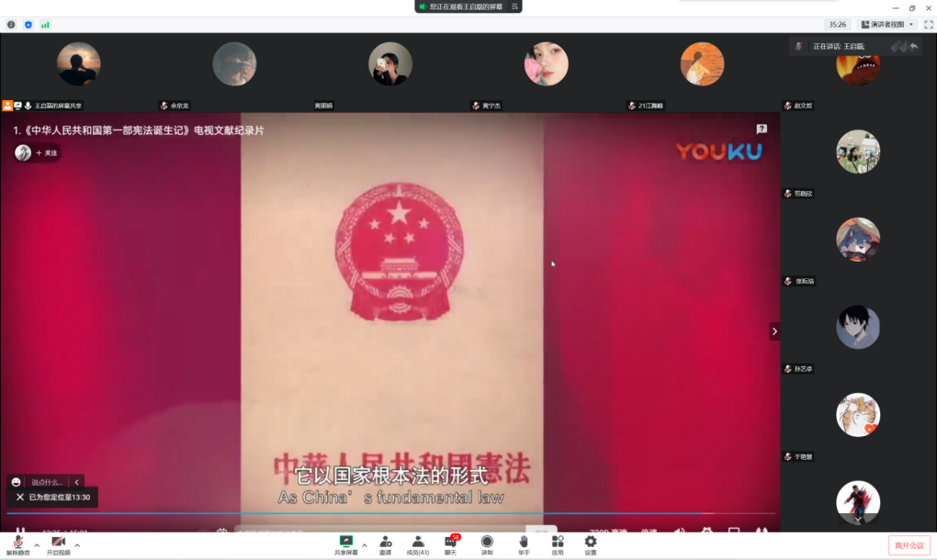Turn on video camera (开启视频)
Image resolution: width=937 pixels, height=560 pixels.
[58, 544]
